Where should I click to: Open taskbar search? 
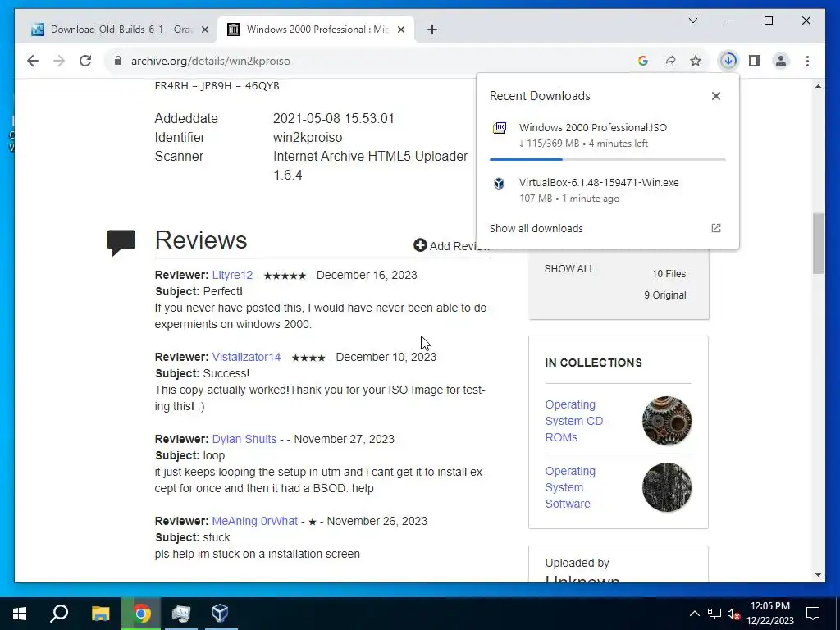tap(59, 614)
